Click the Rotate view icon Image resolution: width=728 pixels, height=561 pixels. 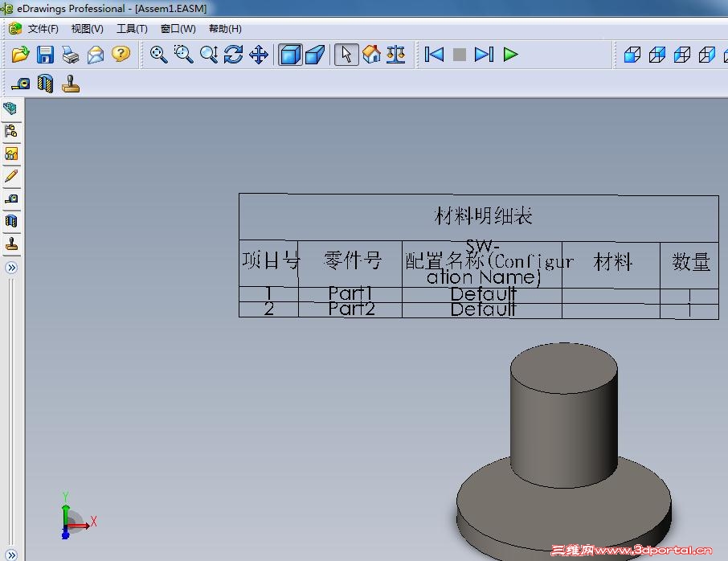233,55
